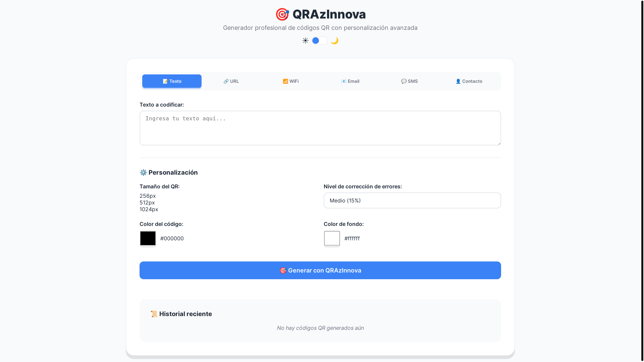Click the 'Color de fondo:' label
The height and width of the screenshot is (362, 644).
point(343,224)
